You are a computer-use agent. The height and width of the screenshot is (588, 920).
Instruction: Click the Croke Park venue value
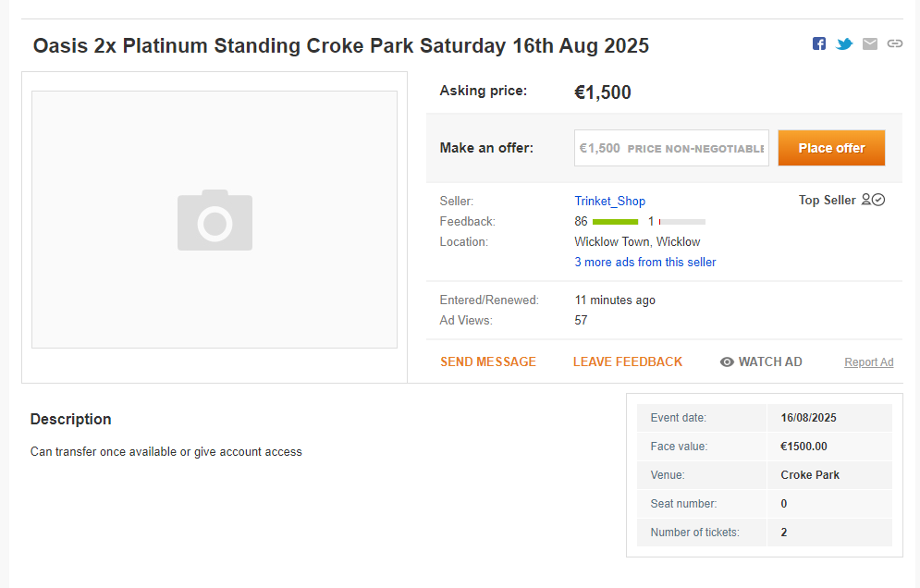[810, 474]
